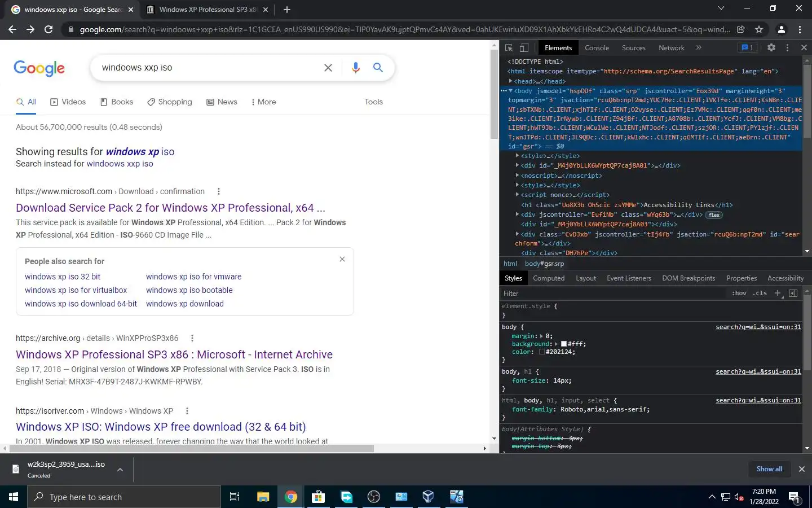Image resolution: width=812 pixels, height=508 pixels.
Task: Start voice search with microphone icon
Action: tap(356, 68)
